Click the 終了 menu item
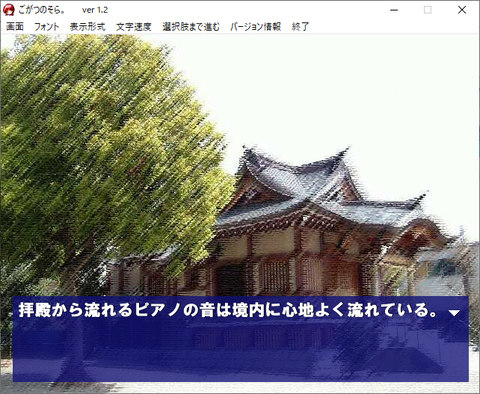The height and width of the screenshot is (394, 480). [300, 27]
